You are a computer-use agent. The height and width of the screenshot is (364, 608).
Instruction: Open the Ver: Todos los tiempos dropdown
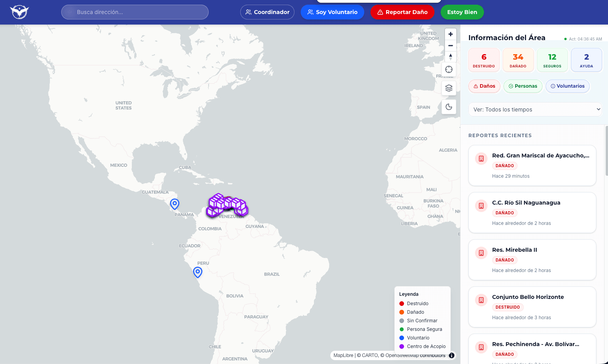(535, 110)
